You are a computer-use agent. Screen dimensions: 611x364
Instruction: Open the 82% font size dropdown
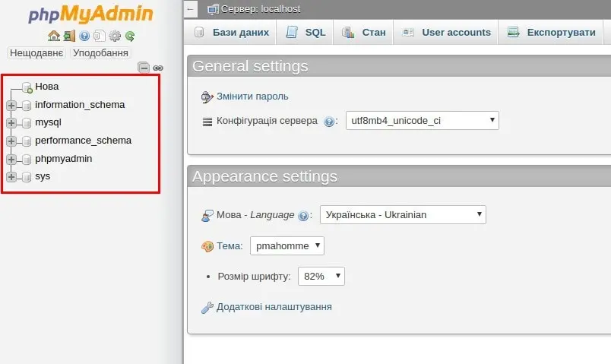[x=321, y=277]
